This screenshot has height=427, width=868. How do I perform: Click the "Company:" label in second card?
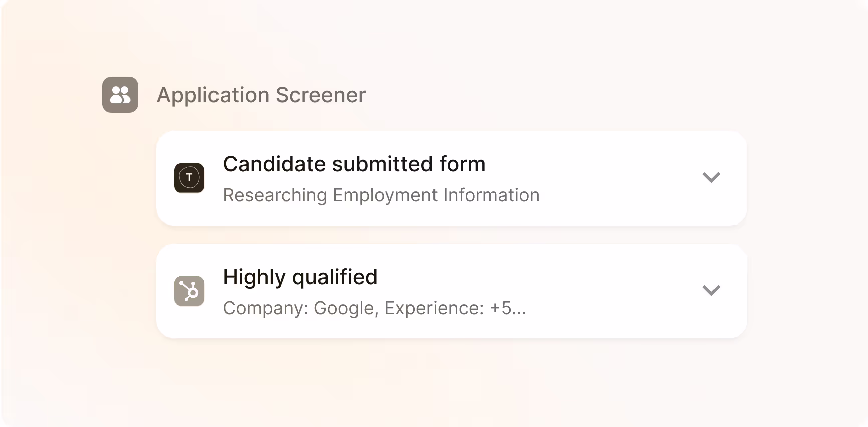tap(266, 308)
